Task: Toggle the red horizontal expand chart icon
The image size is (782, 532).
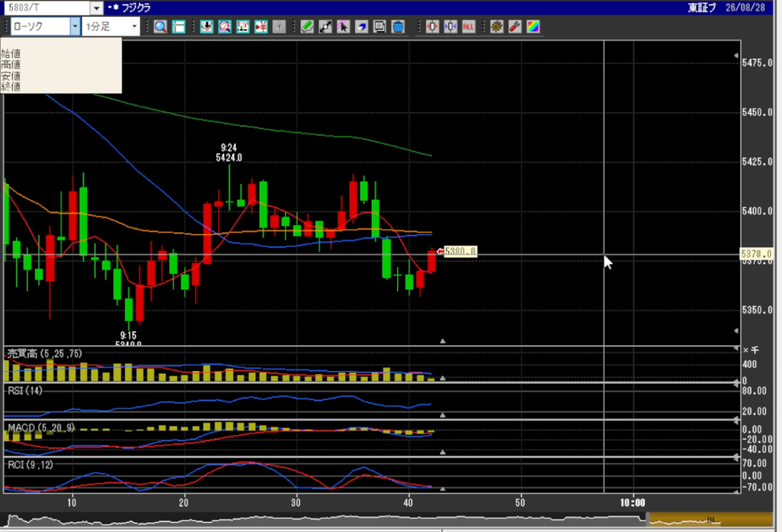Action: (x=432, y=27)
